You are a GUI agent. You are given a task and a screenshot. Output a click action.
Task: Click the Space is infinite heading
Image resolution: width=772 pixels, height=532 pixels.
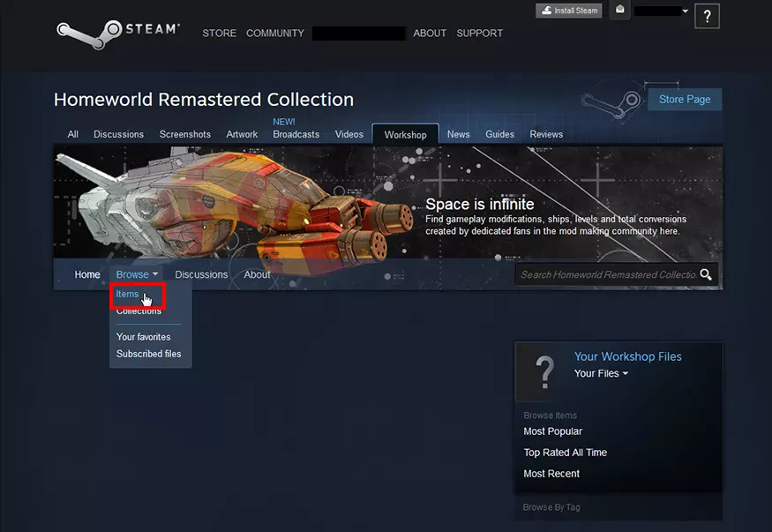coord(480,204)
